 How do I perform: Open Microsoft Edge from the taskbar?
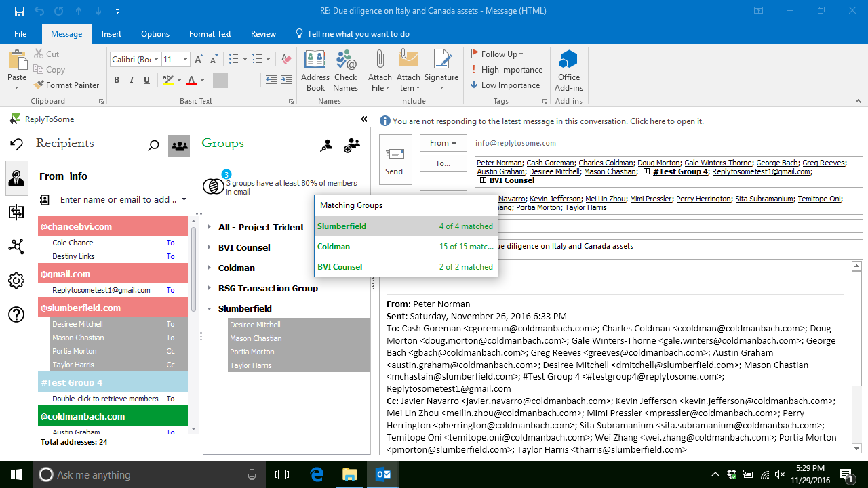317,474
